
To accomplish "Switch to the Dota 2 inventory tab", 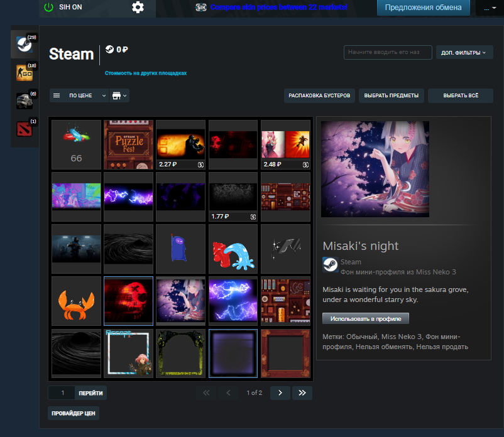I will 25,128.
